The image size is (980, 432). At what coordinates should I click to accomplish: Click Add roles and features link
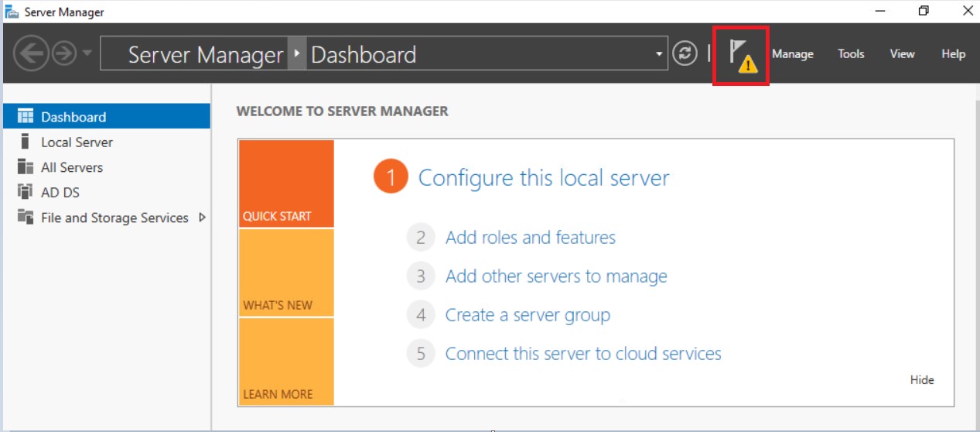(x=530, y=238)
